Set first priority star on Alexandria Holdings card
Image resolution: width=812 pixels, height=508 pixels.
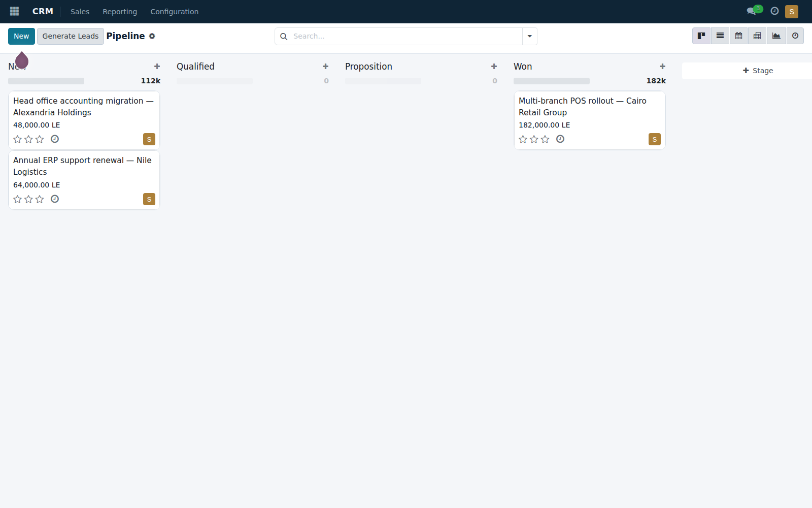[17, 139]
